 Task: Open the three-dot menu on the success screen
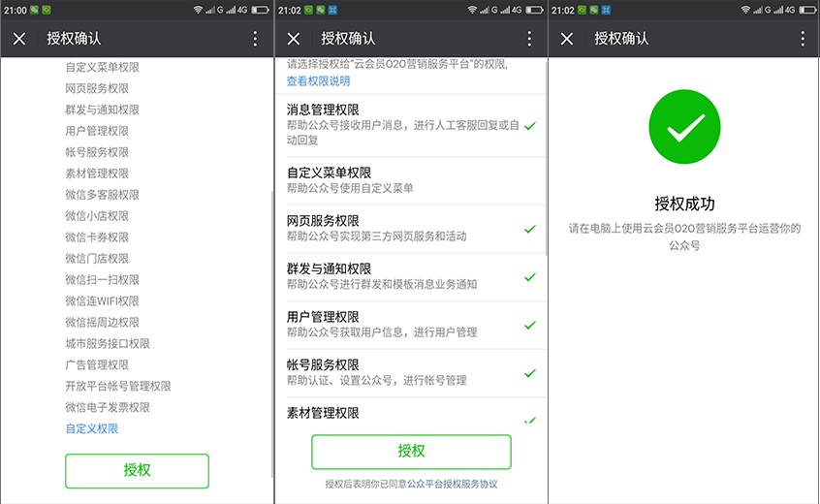point(803,39)
